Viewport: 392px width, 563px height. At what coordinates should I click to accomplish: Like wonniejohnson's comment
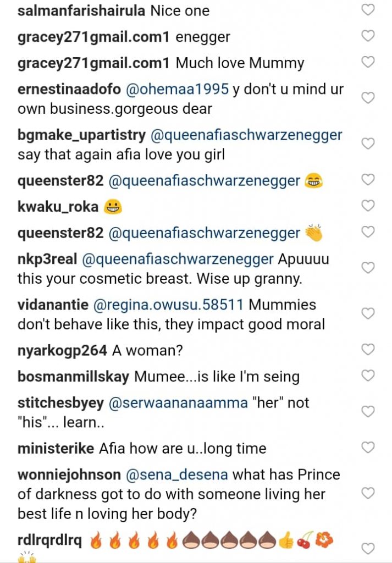click(x=368, y=492)
